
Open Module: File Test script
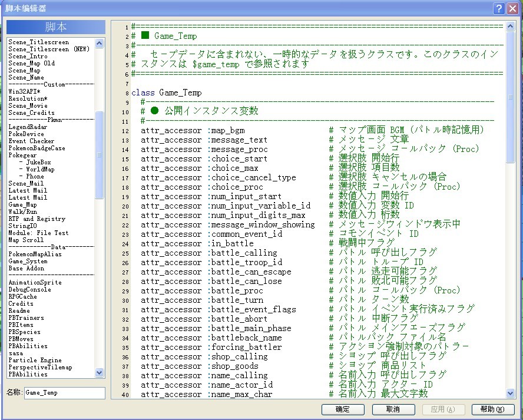pyautogui.click(x=38, y=233)
